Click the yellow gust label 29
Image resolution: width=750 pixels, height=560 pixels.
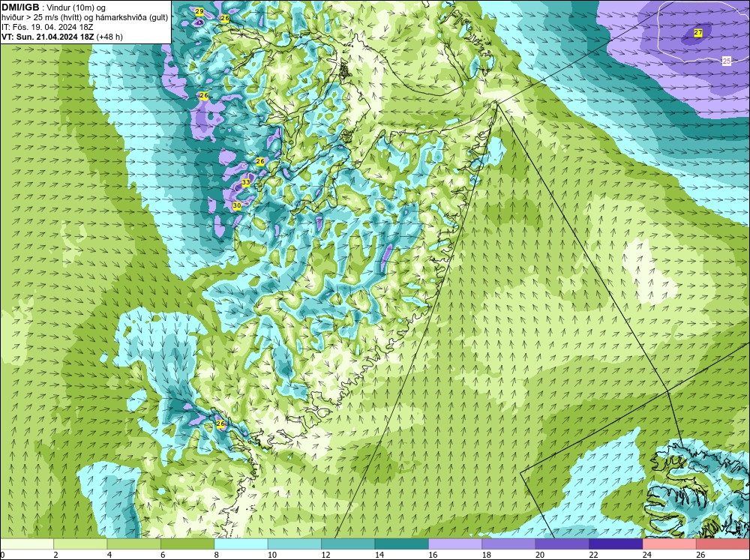[x=199, y=11]
